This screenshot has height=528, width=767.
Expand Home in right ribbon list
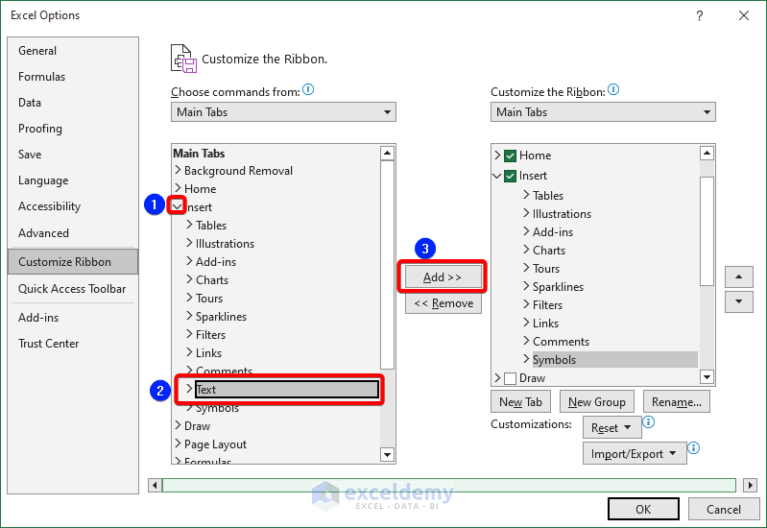pyautogui.click(x=497, y=155)
